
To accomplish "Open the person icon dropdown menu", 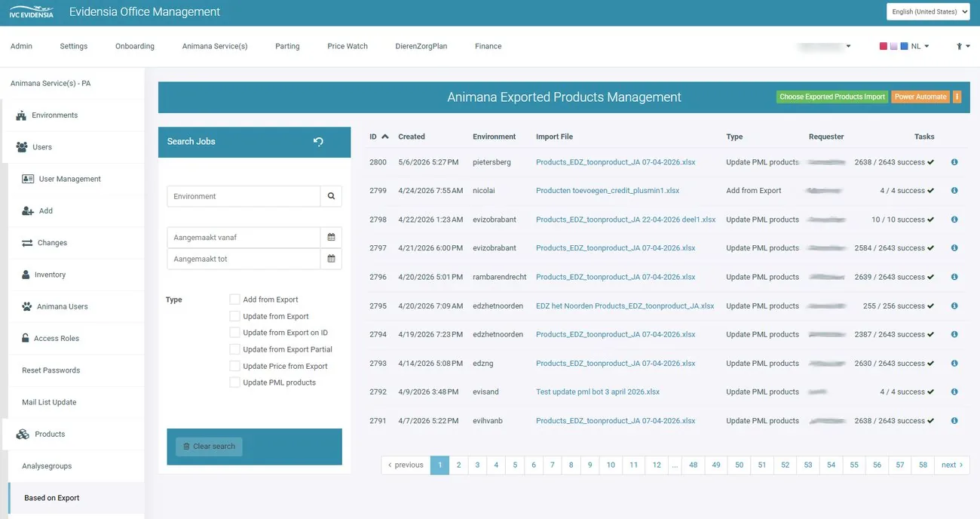I will coord(962,46).
